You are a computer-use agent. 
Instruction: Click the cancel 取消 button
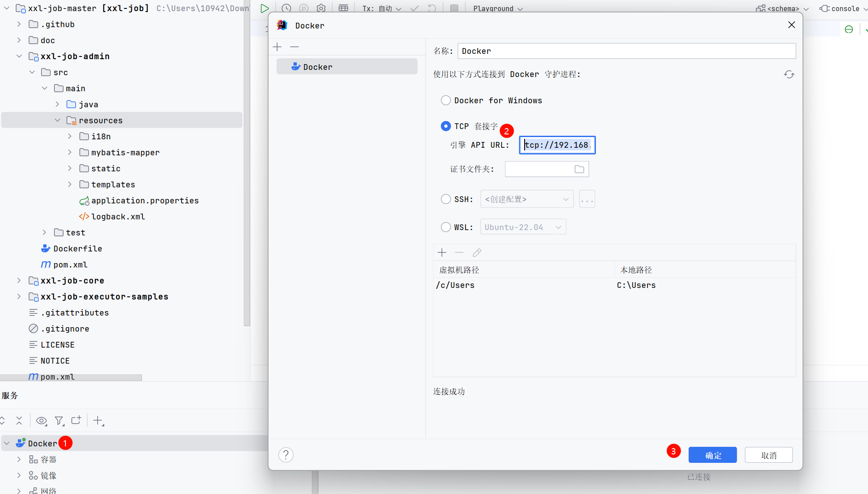tap(769, 455)
